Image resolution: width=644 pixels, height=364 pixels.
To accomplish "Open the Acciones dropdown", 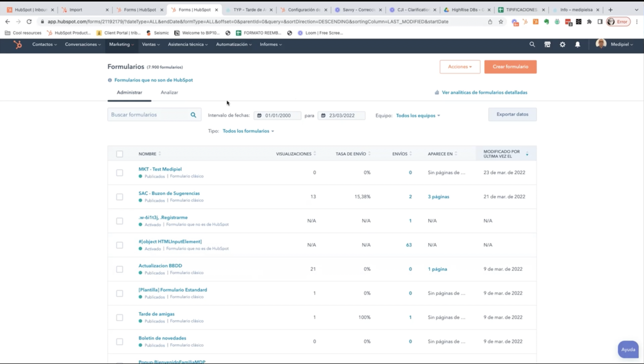I will (460, 67).
